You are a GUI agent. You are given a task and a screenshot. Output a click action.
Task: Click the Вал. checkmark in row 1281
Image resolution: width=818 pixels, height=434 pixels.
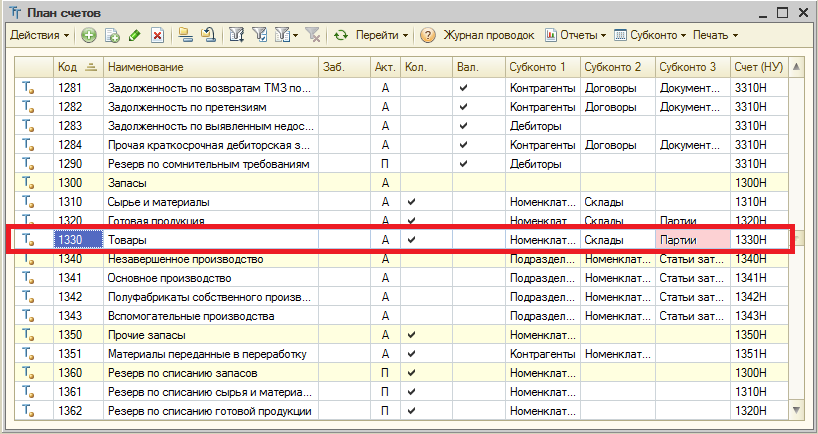[462, 88]
